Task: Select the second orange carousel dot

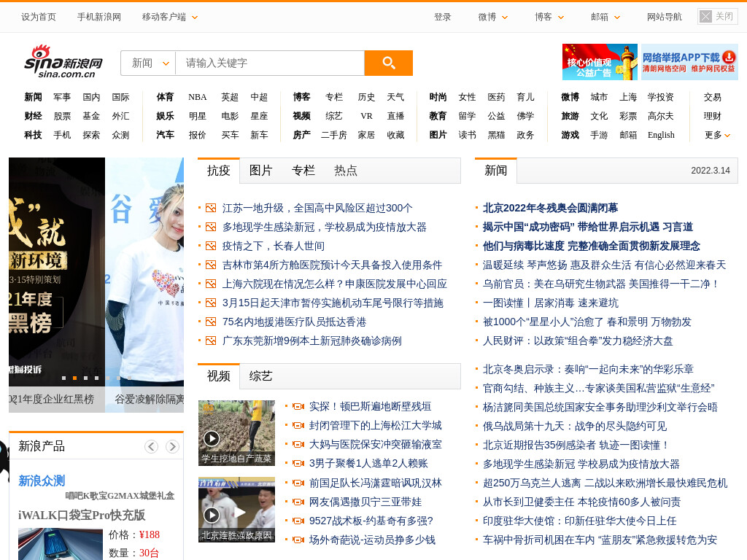Action: tap(75, 378)
